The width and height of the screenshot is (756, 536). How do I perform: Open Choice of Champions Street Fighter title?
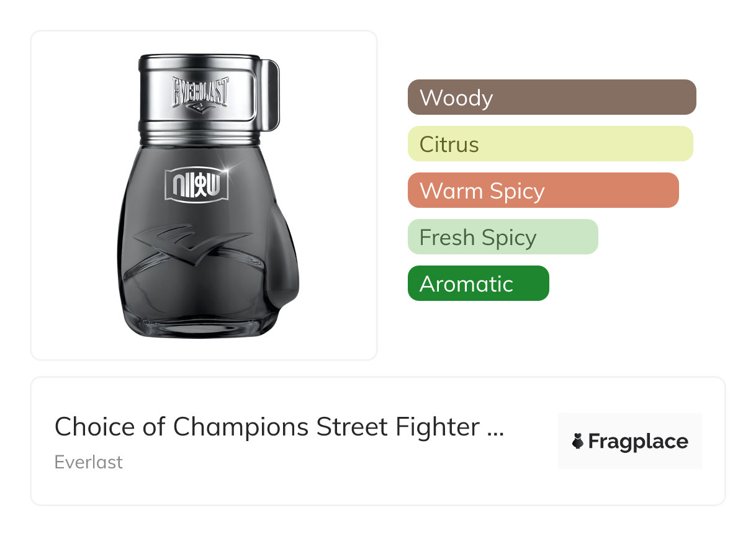pos(267,427)
